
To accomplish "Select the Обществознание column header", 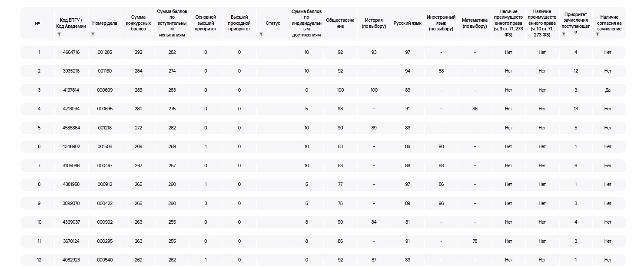I will [x=340, y=23].
